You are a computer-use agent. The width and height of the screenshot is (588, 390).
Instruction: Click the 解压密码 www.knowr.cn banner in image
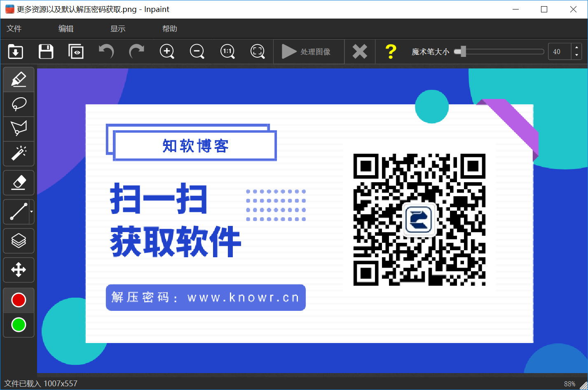tap(206, 297)
